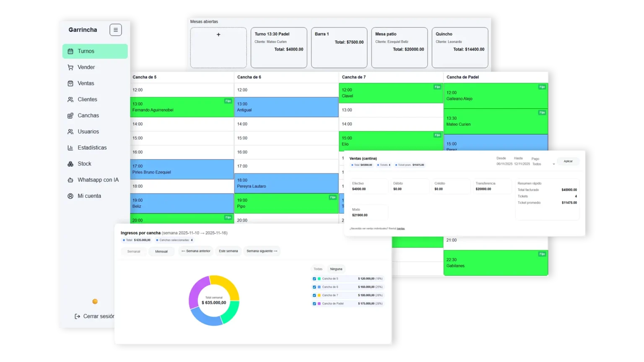Go to Semana siguiente
Image resolution: width=644 pixels, height=362 pixels.
[x=262, y=251]
